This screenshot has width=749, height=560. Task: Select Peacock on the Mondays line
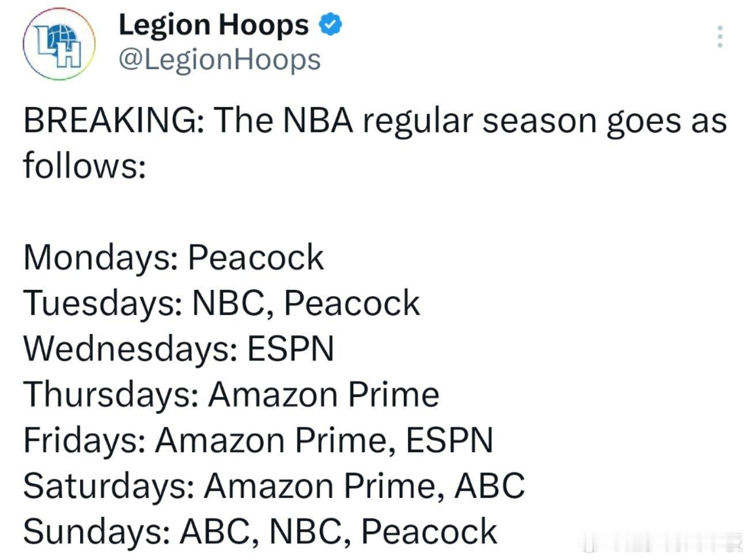[256, 258]
